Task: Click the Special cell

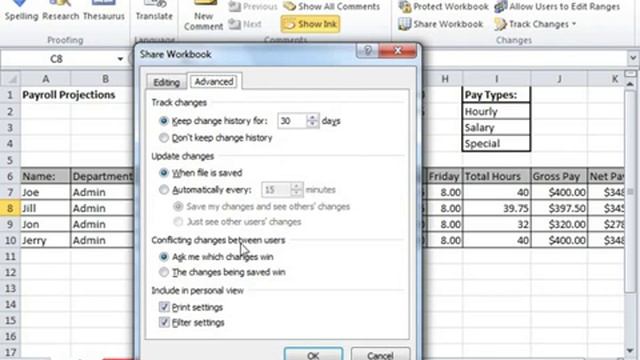Action: [496, 143]
